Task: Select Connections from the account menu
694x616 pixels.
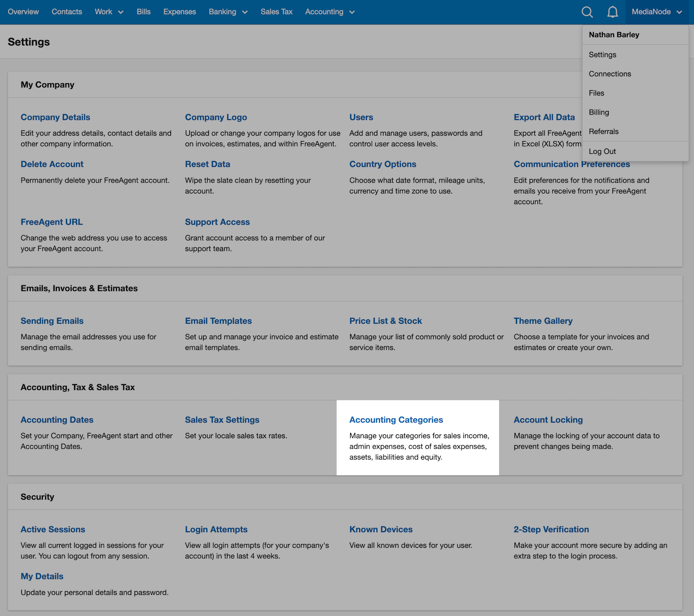Action: point(610,74)
